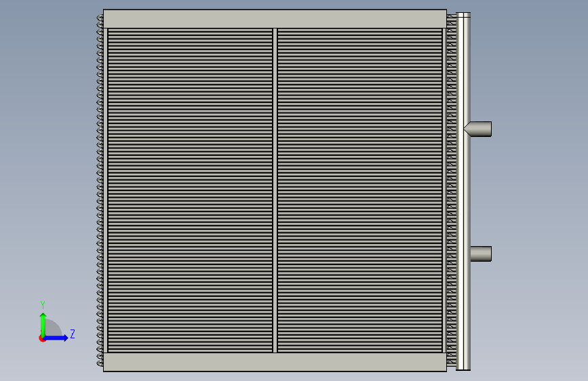Select the top header plate of the radiator
This screenshot has height=381, width=588.
pos(275,19)
